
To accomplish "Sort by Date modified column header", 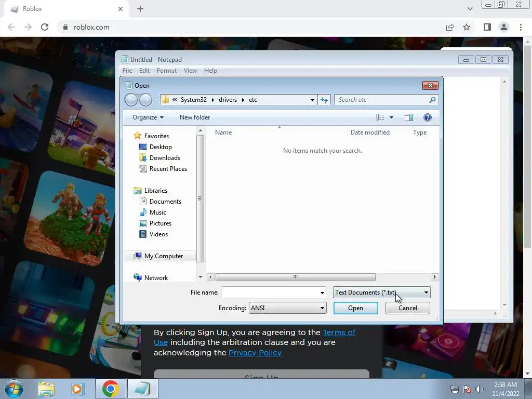I will coord(370,132).
